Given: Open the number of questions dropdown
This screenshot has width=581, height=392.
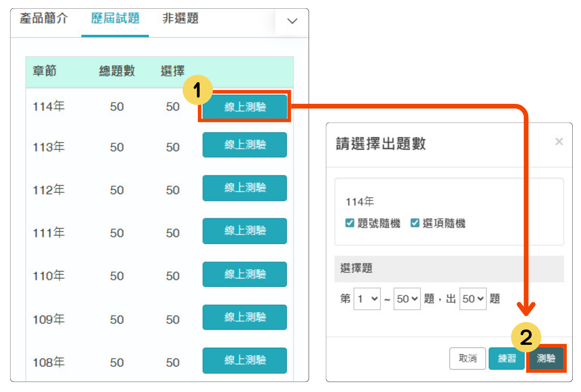Looking at the screenshot, I should pos(473,299).
